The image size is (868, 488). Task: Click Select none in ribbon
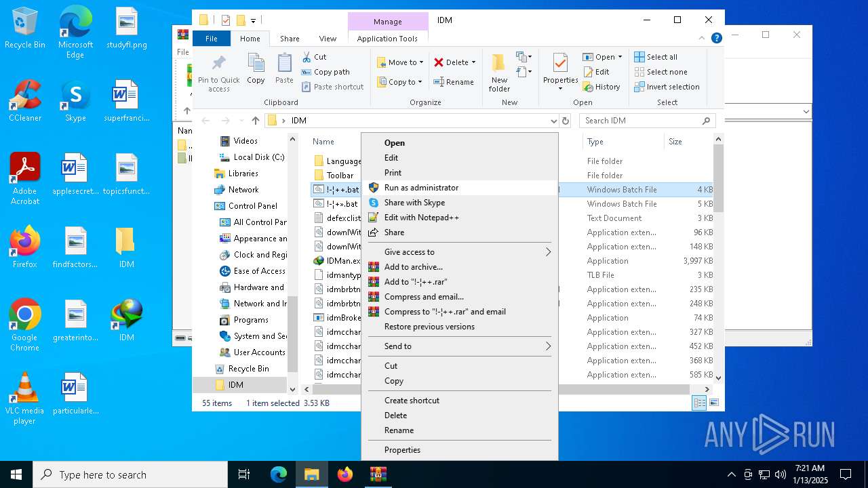pyautogui.click(x=661, y=72)
